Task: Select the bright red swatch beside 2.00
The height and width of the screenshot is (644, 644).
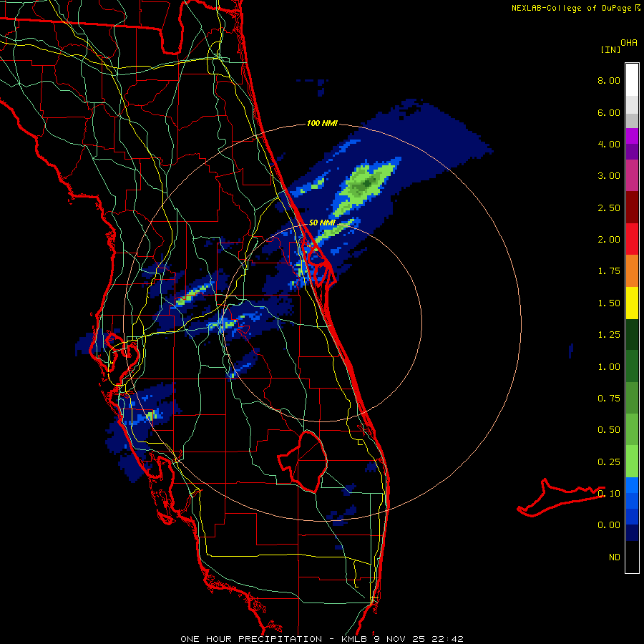Action: point(632,239)
